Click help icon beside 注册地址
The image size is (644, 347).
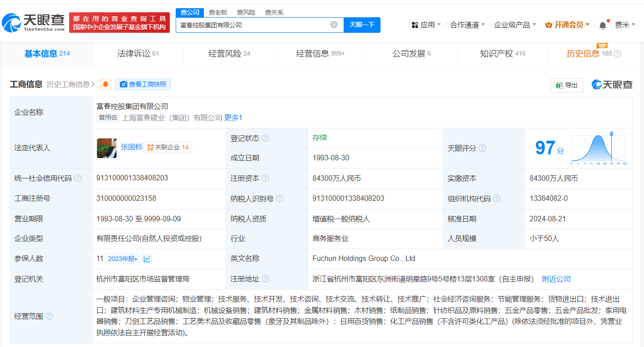click(265, 279)
